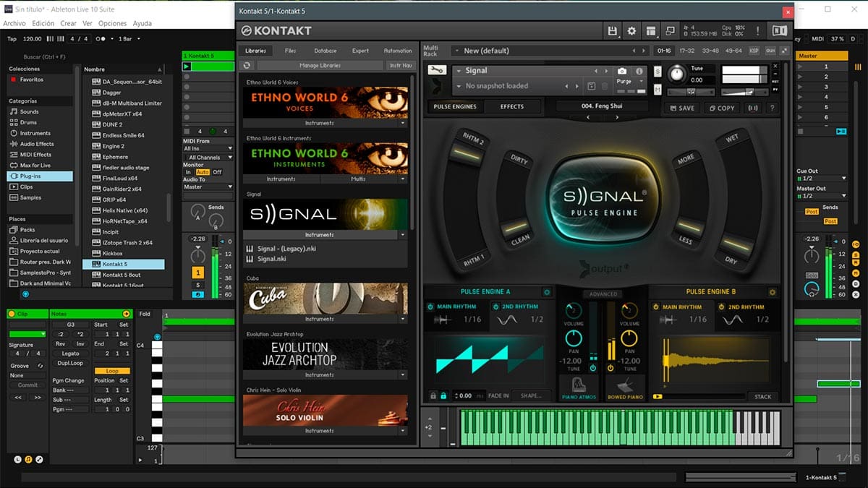Select the Sounds category in Ableton's browser

[x=30, y=112]
